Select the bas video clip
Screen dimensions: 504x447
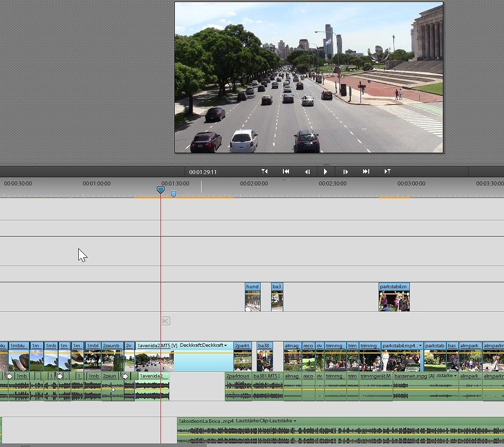(453, 357)
